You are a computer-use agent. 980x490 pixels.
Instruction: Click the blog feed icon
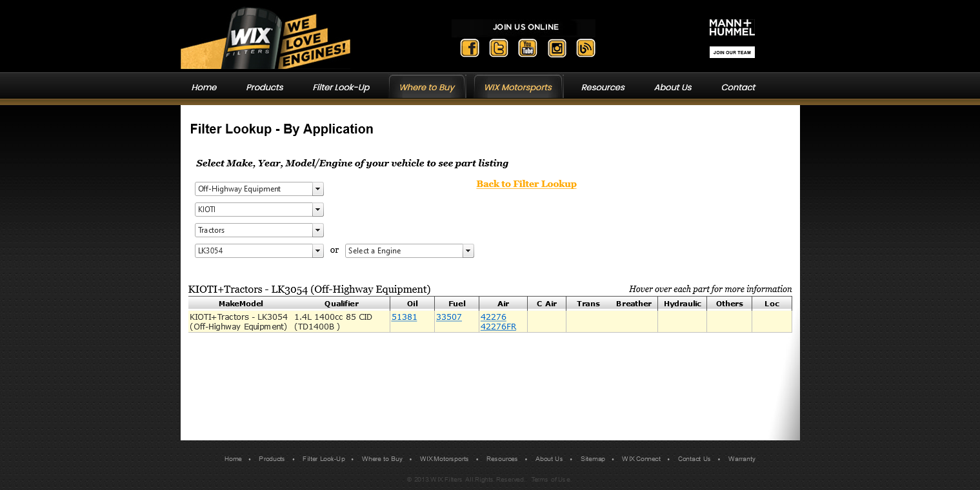tap(585, 48)
